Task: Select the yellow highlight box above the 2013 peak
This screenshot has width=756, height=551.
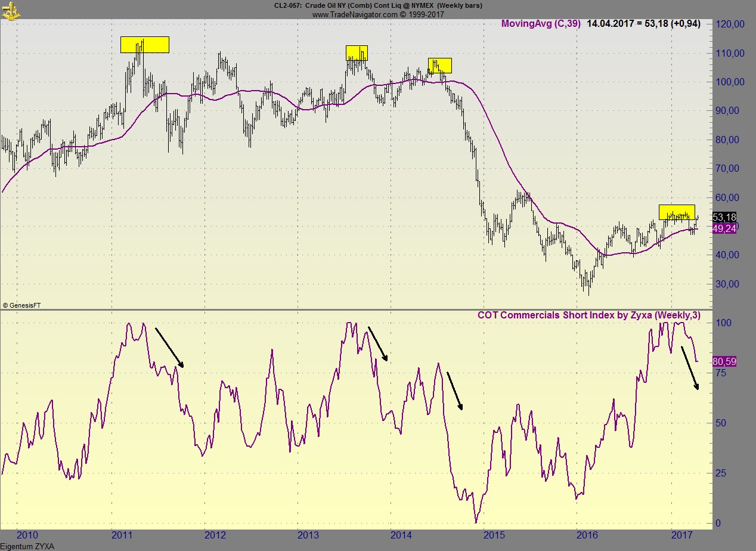Action: click(356, 53)
